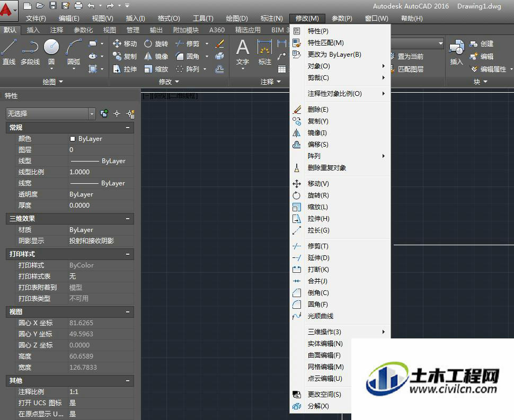Expand the 块 ribbon panel dropdown

480,82
